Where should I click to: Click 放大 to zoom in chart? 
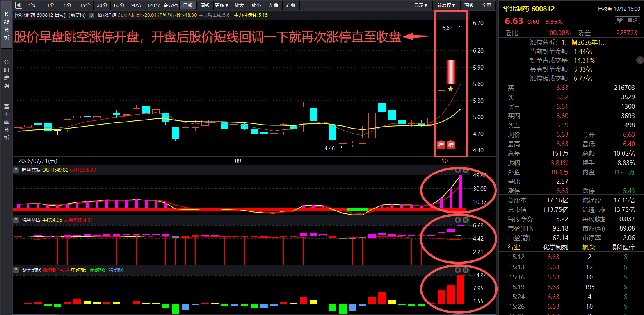coord(239,5)
